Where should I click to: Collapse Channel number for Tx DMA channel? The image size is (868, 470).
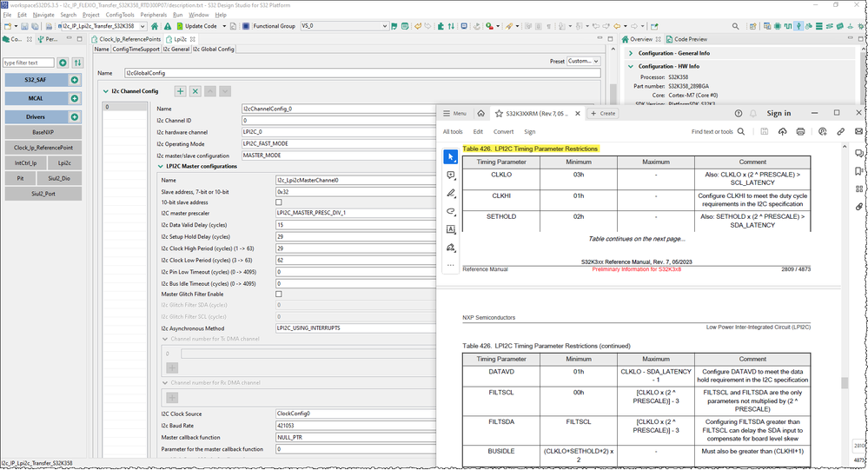pyautogui.click(x=165, y=339)
